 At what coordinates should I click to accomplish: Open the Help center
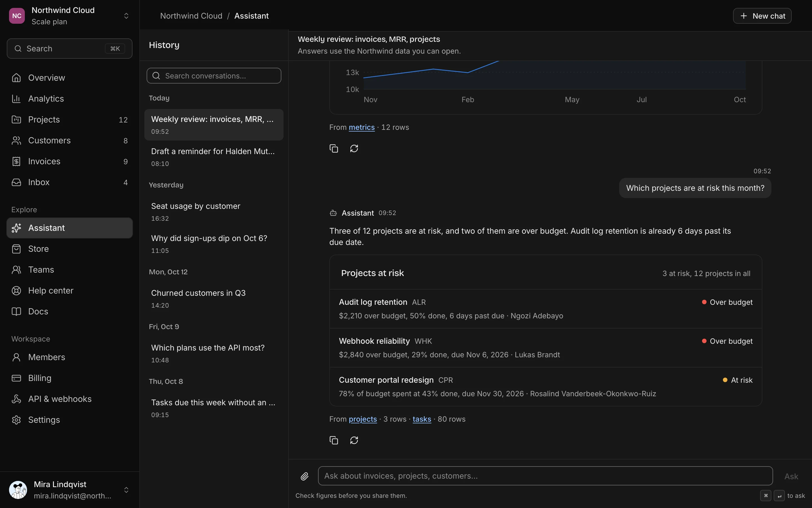[x=69, y=290]
